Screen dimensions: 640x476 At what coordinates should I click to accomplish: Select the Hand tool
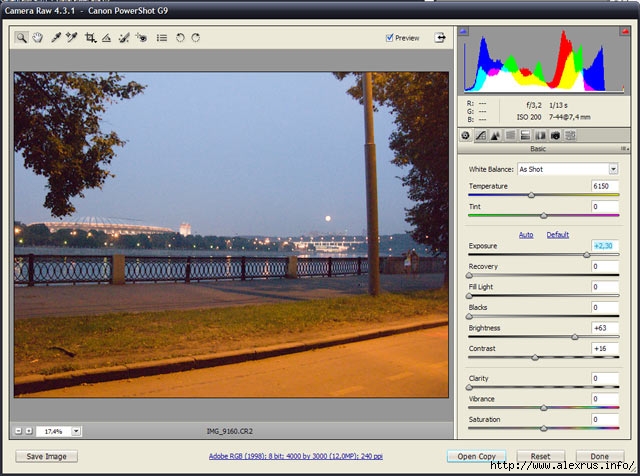38,38
